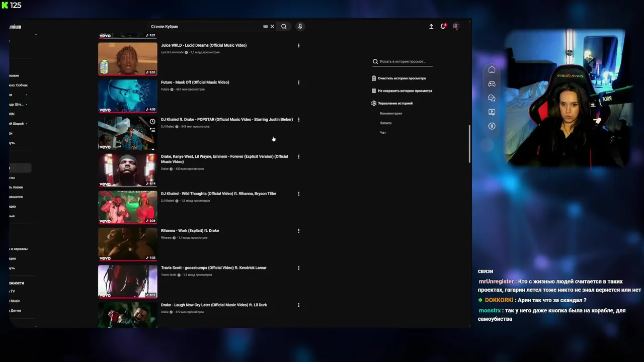The width and height of the screenshot is (644, 362).
Task: Click the gamepad icon in stream overlay panel
Action: click(x=492, y=83)
